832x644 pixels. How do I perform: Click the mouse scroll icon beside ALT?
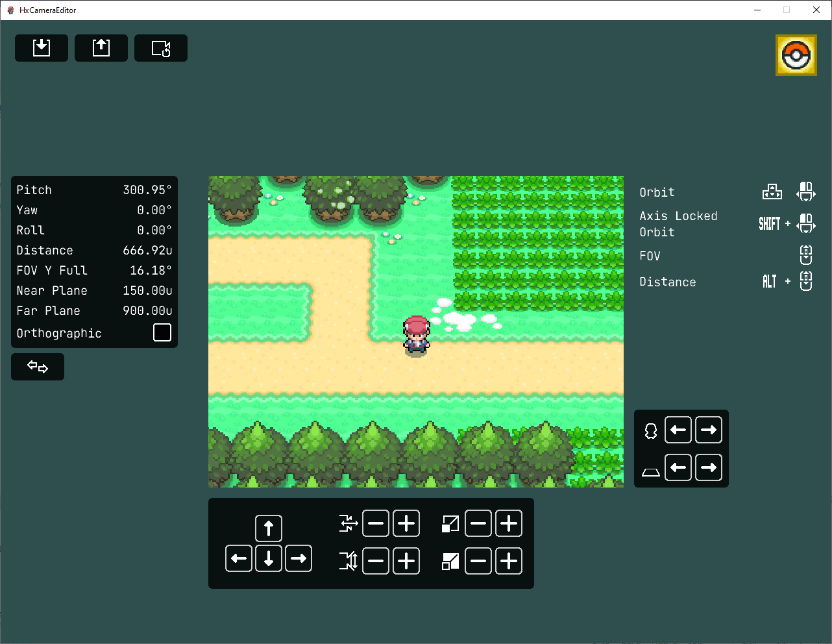click(x=806, y=281)
